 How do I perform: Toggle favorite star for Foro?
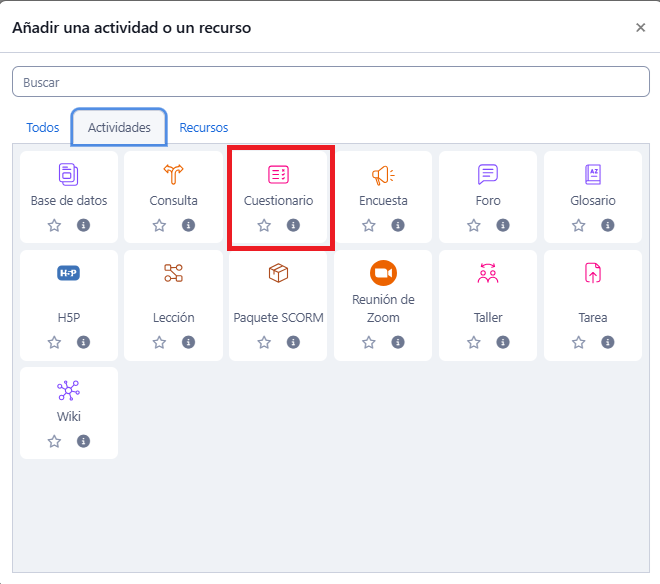474,225
